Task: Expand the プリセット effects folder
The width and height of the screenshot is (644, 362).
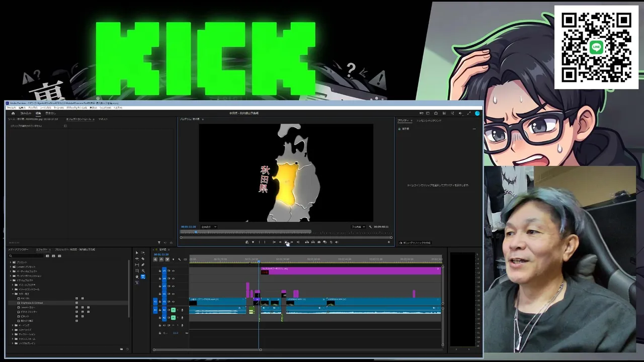Action: [x=11, y=262]
